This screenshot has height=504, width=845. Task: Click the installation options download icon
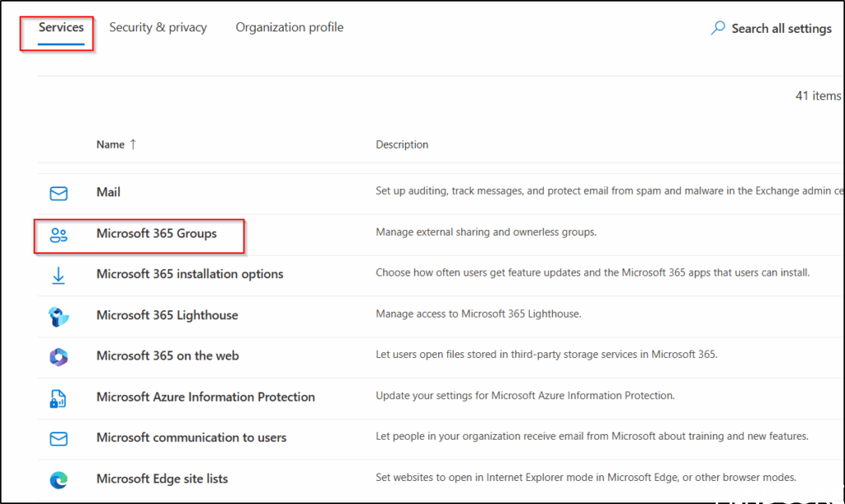click(59, 275)
